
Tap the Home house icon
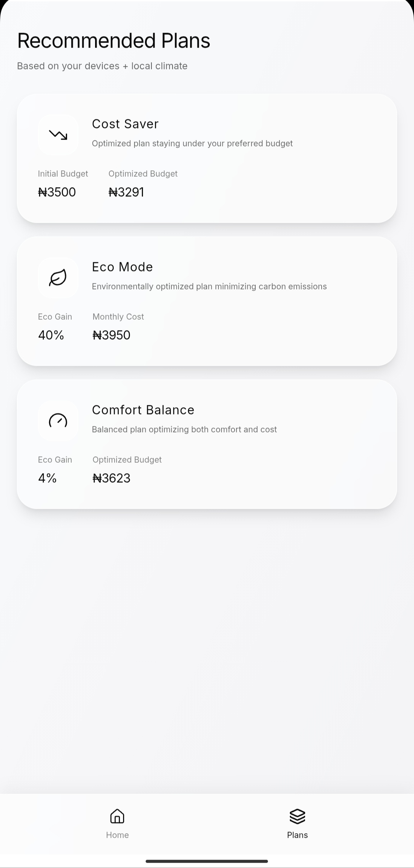(117, 816)
